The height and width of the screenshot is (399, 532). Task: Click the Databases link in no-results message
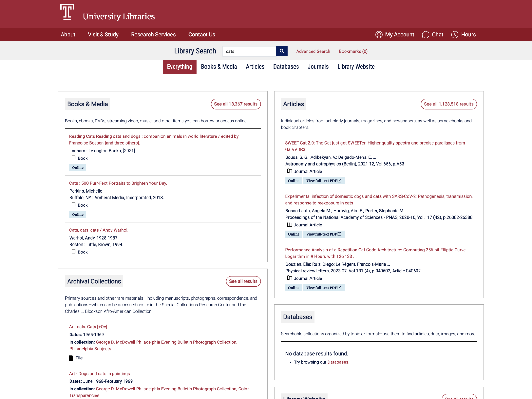(337, 362)
